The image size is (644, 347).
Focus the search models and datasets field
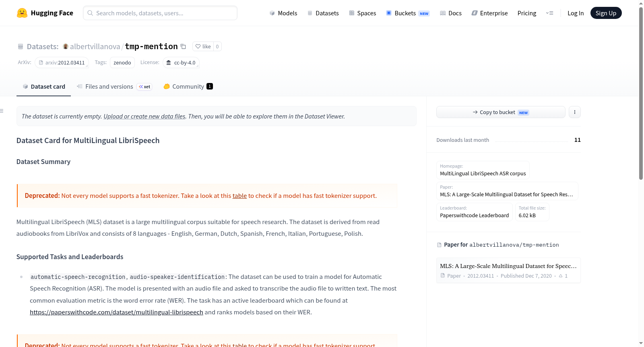pos(160,13)
